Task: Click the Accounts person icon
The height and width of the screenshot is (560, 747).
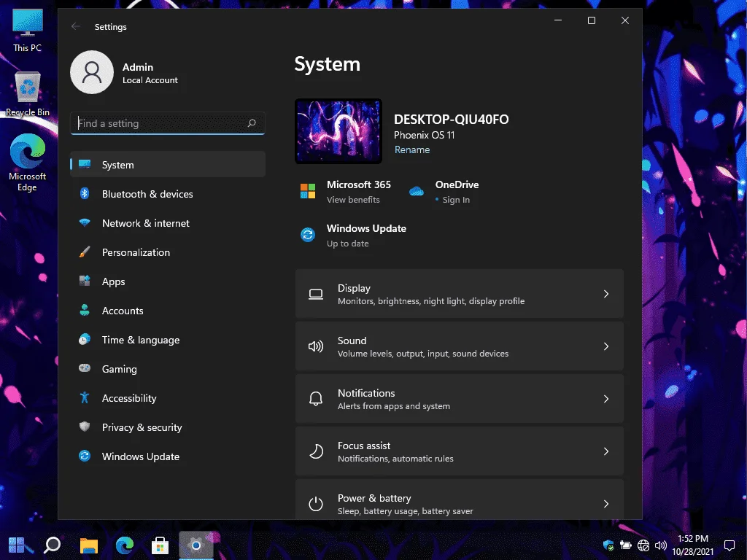Action: [x=85, y=310]
